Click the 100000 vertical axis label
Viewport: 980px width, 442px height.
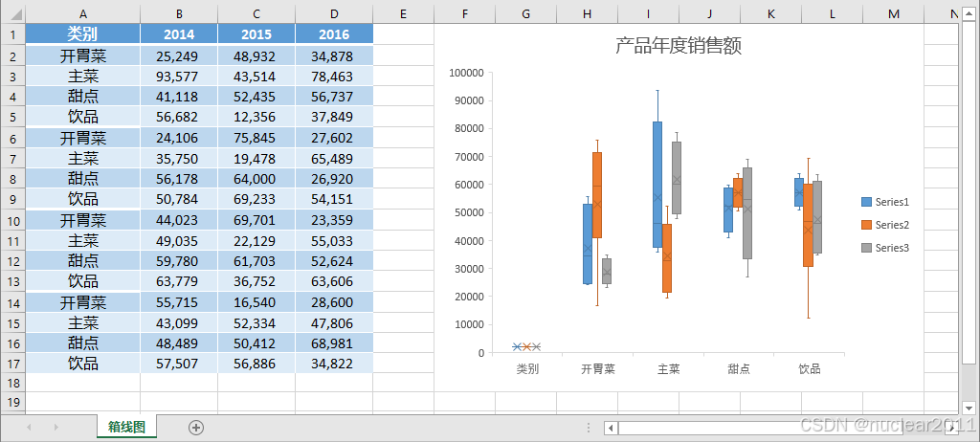click(x=466, y=73)
